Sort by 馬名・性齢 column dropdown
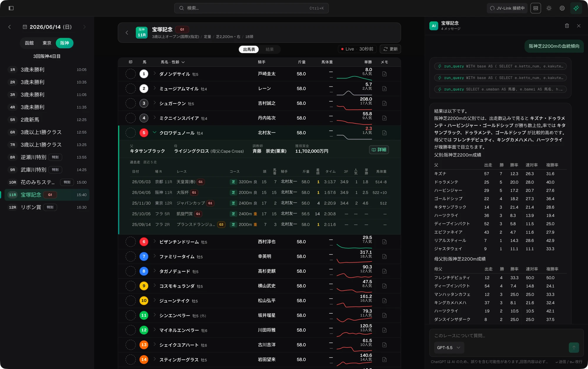 pos(173,62)
